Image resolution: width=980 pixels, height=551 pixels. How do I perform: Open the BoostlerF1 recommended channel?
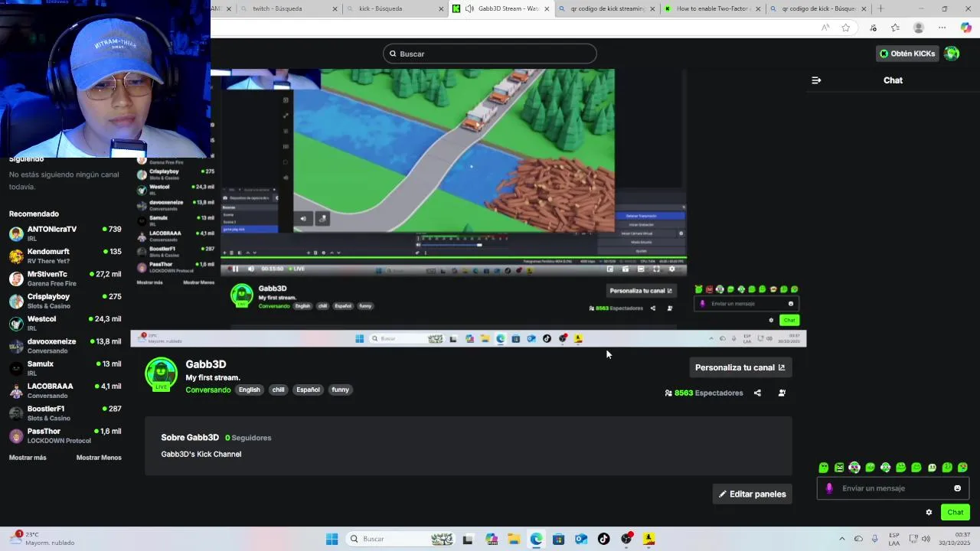click(65, 413)
